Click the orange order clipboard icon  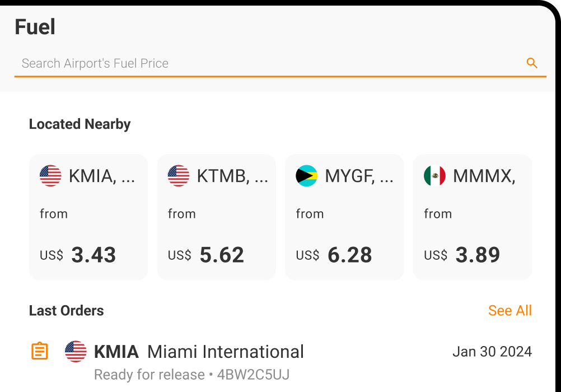(39, 352)
